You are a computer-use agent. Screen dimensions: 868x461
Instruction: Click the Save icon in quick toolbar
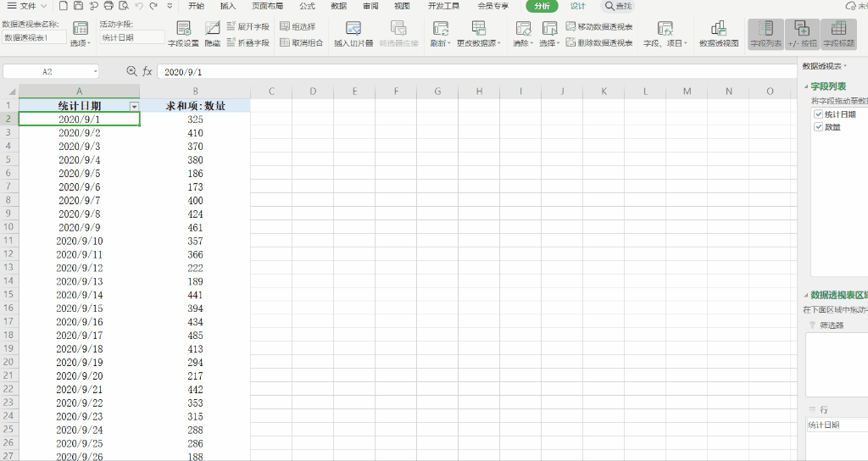pyautogui.click(x=79, y=6)
